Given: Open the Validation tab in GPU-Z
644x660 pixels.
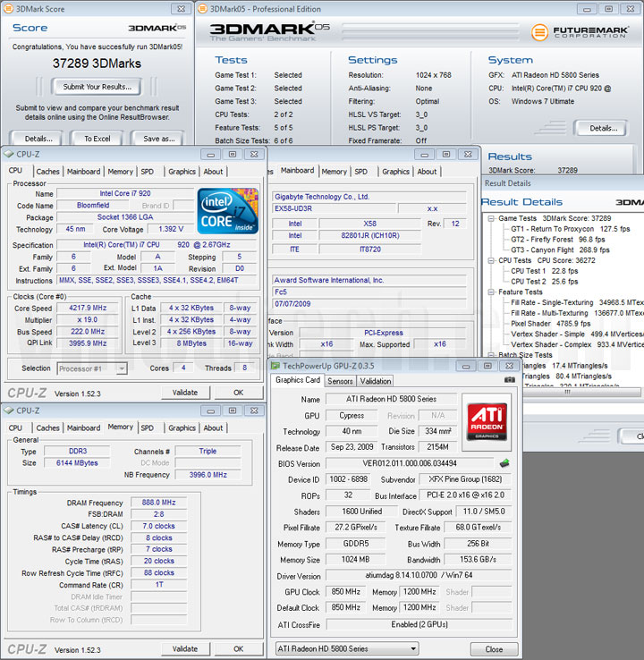Looking at the screenshot, I should pyautogui.click(x=376, y=381).
